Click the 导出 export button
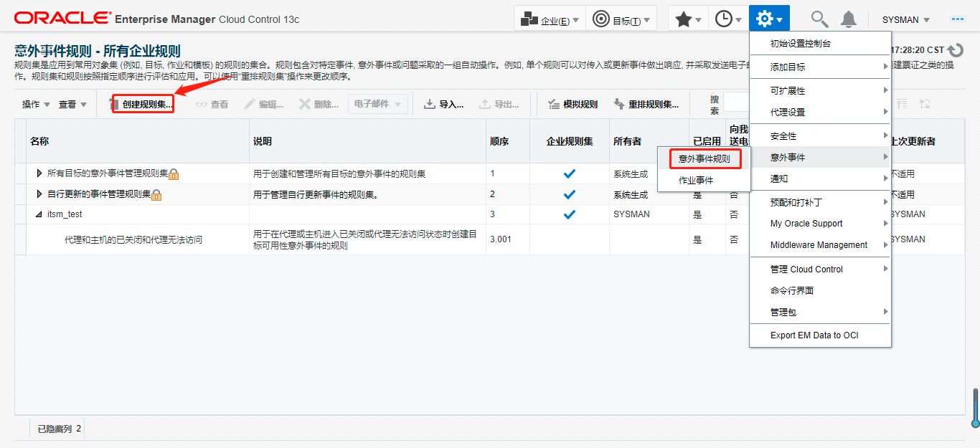Viewport: 980px width, 448px height. 499,104
